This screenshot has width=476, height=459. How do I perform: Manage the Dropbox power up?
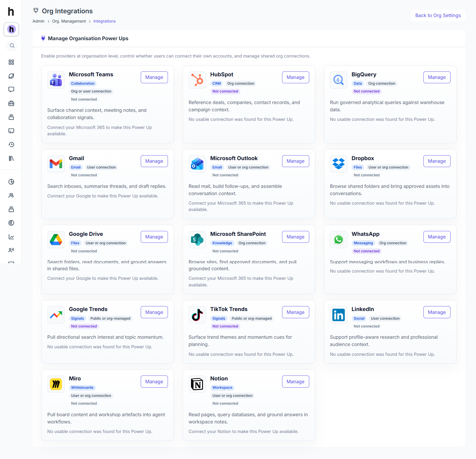coord(437,161)
